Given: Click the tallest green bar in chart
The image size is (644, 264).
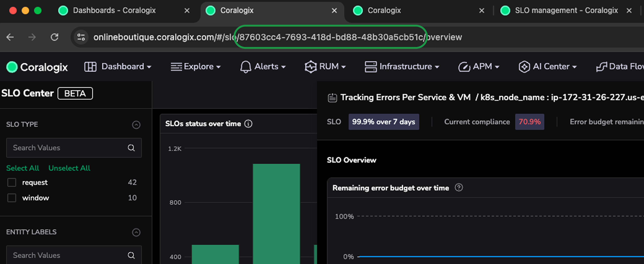Looking at the screenshot, I should coord(276,214).
